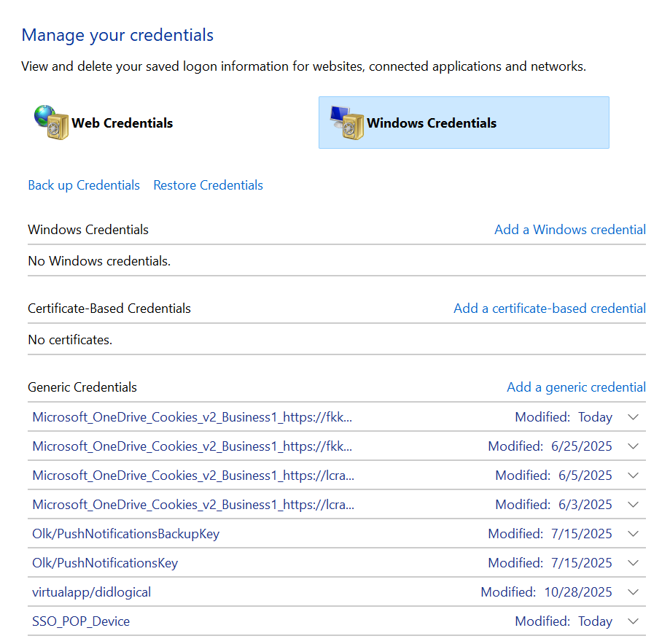This screenshot has height=644, width=670.
Task: Expand the SSO_POP_Device chevron
Action: click(634, 621)
